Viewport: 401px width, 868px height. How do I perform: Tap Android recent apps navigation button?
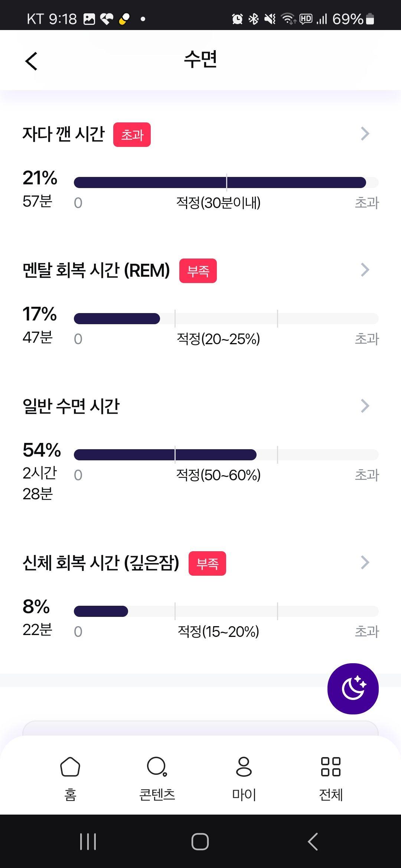tap(88, 841)
